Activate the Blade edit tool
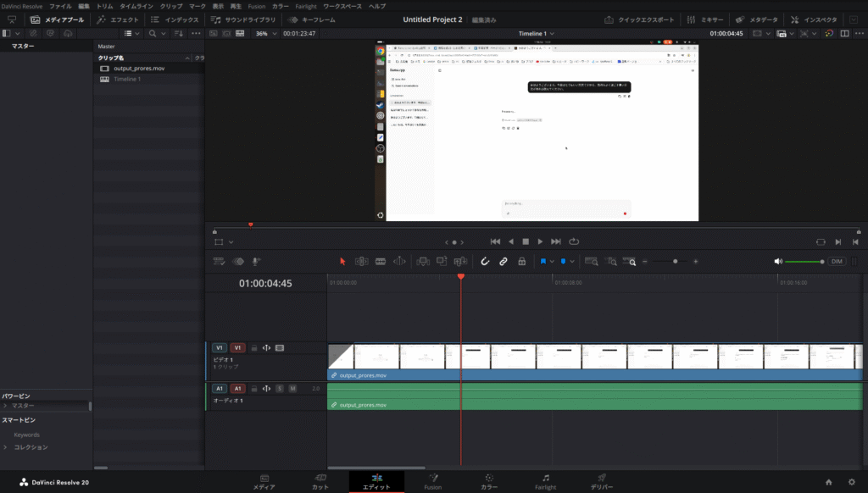This screenshot has width=868, height=493. 381,262
